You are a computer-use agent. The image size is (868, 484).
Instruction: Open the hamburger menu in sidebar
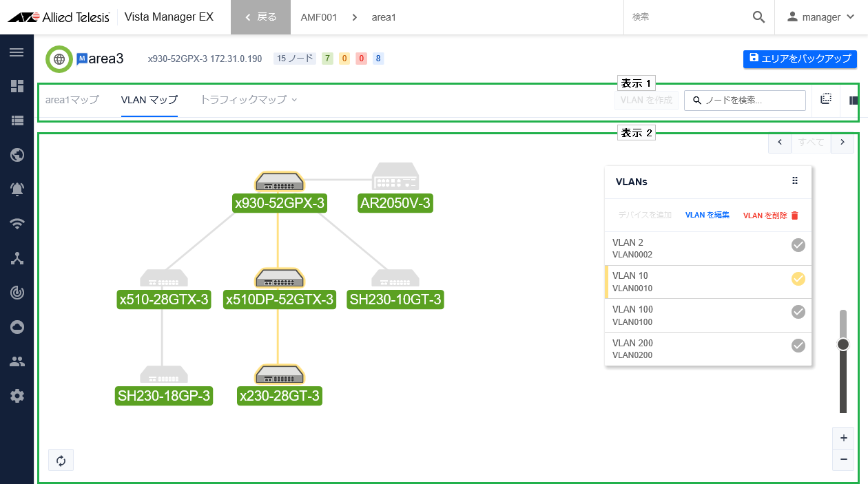tap(17, 52)
